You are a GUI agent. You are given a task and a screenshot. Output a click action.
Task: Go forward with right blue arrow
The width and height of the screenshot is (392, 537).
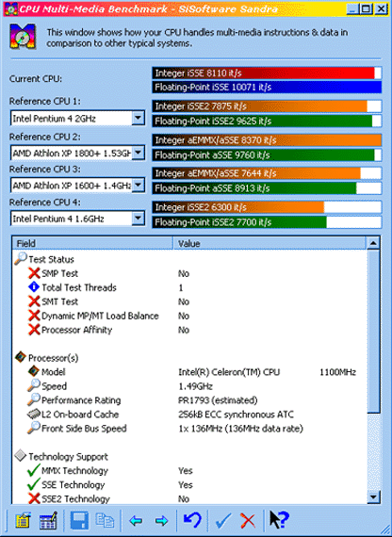[161, 521]
